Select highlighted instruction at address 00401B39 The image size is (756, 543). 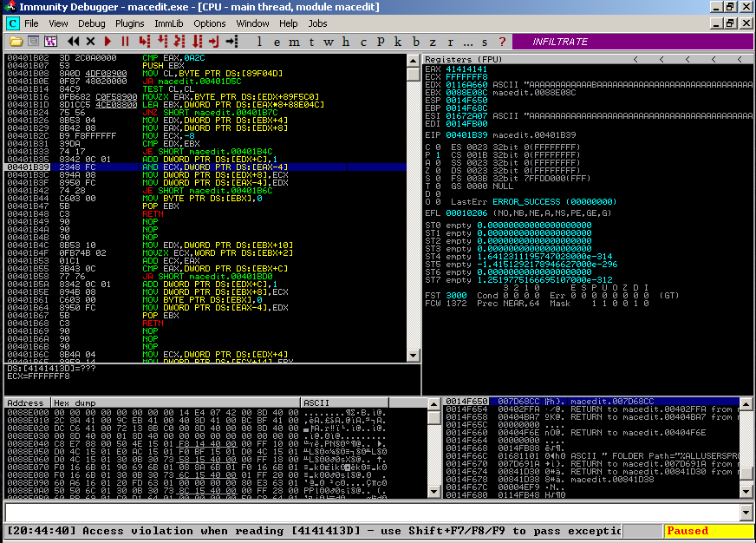click(x=205, y=167)
